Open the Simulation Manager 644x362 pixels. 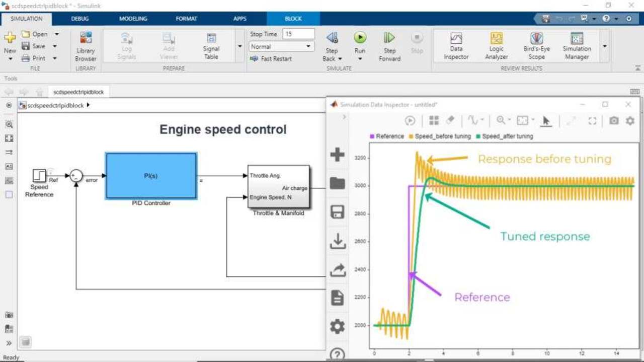point(577,46)
